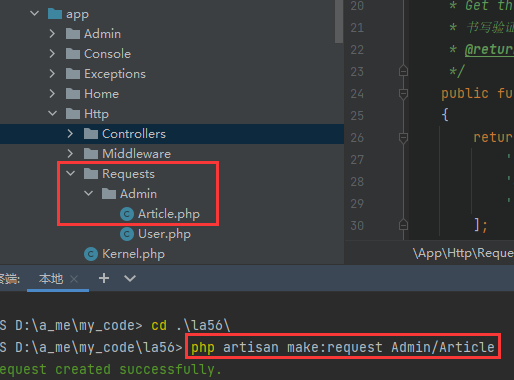The image size is (514, 380).
Task: Collapse the Requests folder chevron
Action: point(71,173)
